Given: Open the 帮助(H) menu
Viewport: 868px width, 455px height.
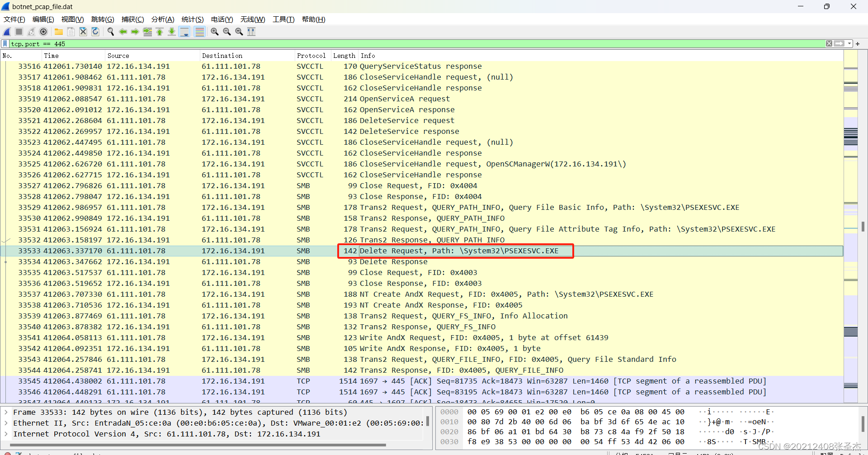Looking at the screenshot, I should tap(314, 19).
